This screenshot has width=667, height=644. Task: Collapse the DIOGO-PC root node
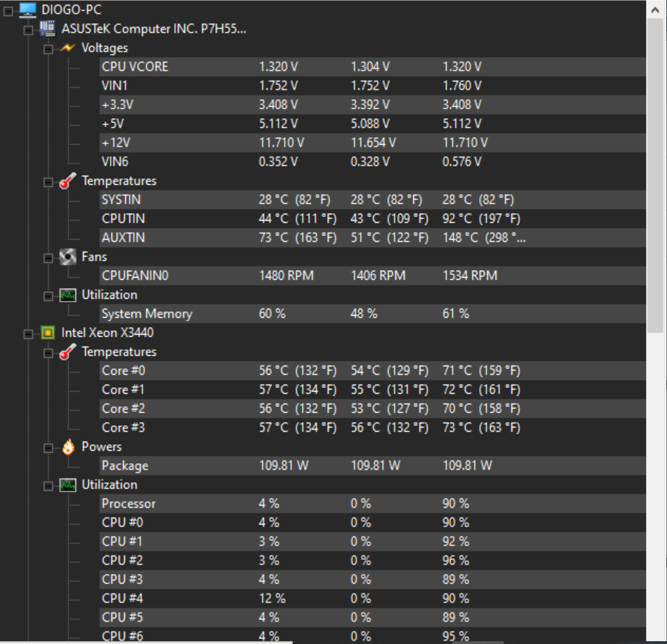pos(8,11)
